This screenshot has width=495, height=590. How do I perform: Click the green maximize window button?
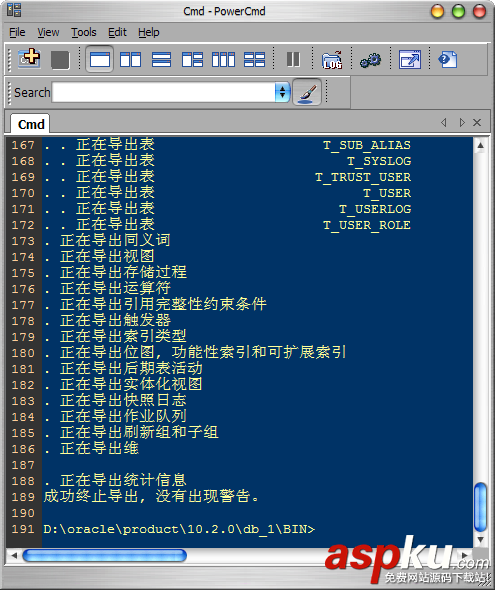[x=459, y=11]
